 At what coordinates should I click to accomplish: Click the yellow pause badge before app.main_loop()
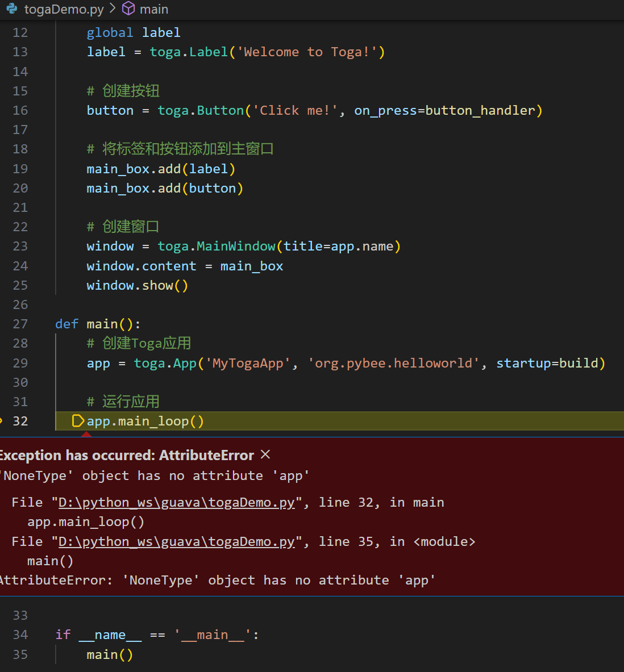point(78,421)
